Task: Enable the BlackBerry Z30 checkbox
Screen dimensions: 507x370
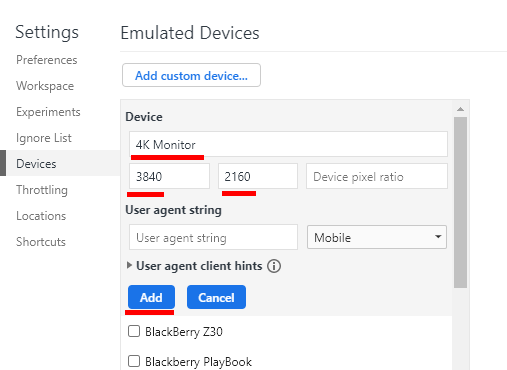Action: (x=134, y=331)
